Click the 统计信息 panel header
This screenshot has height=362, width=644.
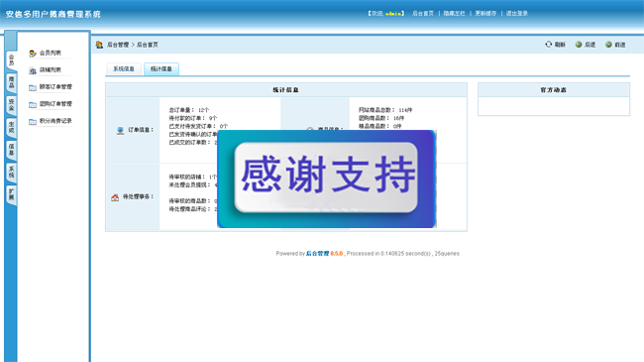pyautogui.click(x=286, y=90)
